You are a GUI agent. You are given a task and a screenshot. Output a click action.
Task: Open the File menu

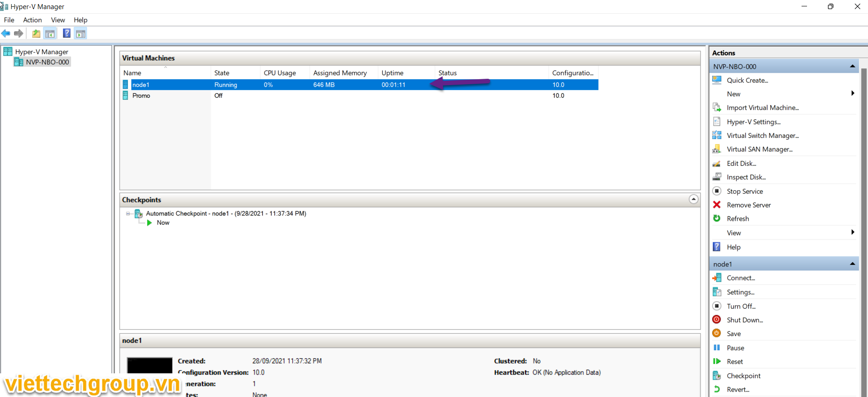pos(9,20)
